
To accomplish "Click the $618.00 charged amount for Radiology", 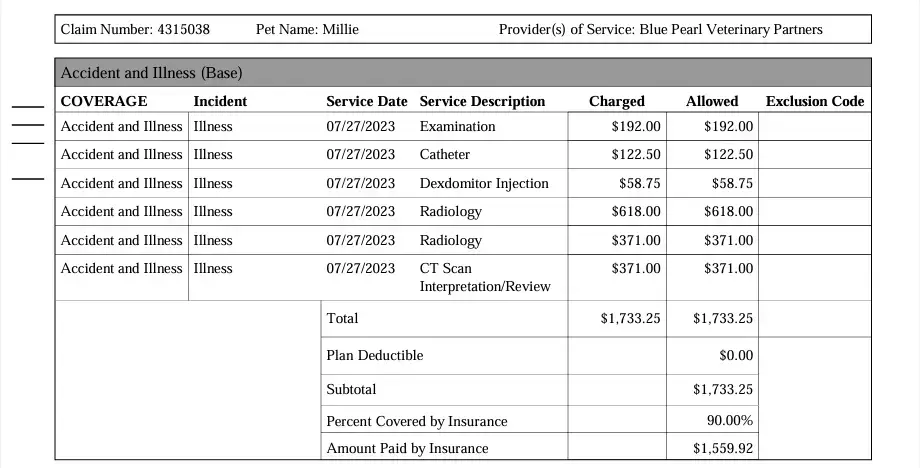I will pyautogui.click(x=636, y=212).
